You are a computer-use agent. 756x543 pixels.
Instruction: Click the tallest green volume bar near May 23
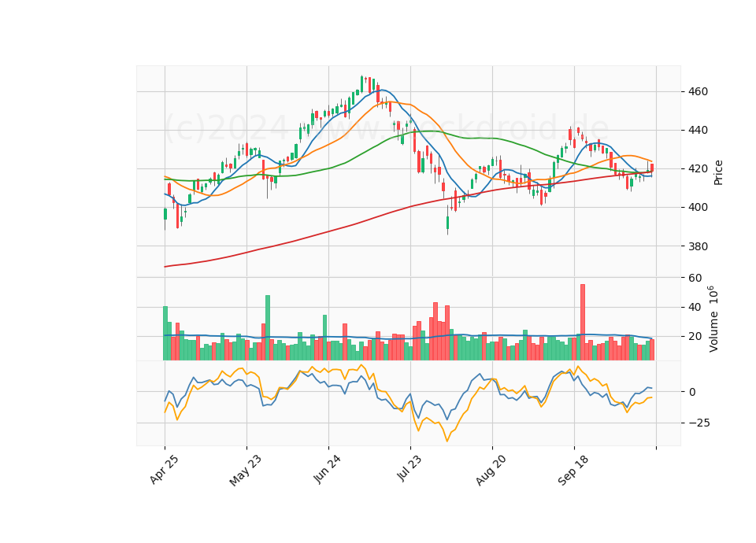point(268,327)
